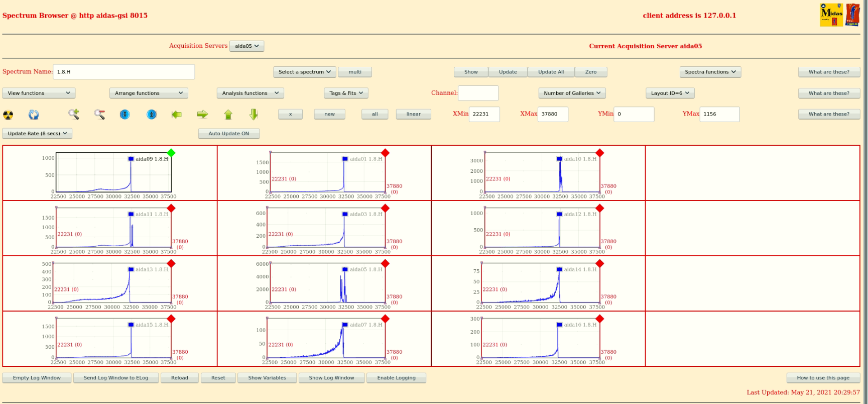Viewport: 868px width, 404px height.
Task: Click the Show Log Window button
Action: (331, 378)
